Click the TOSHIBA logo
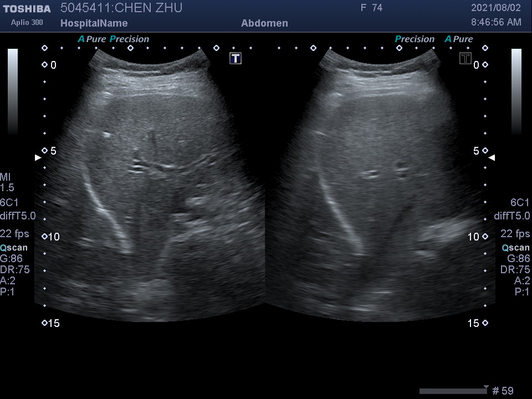 (x=27, y=9)
